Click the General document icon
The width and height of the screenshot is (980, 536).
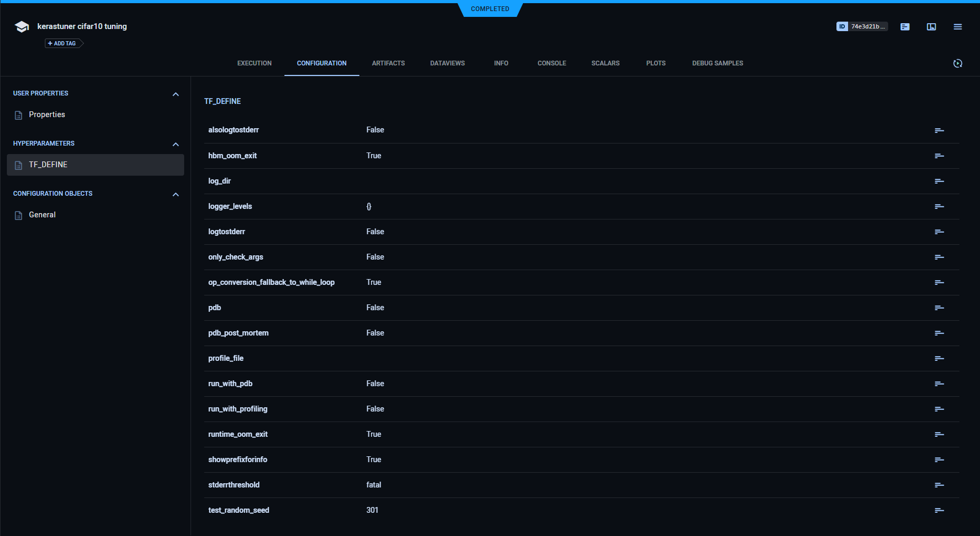(x=17, y=214)
